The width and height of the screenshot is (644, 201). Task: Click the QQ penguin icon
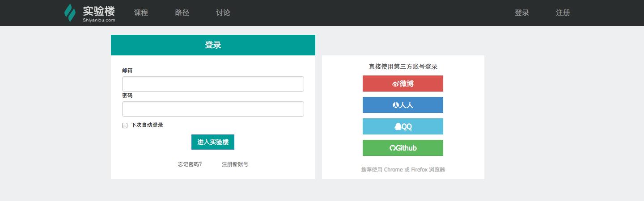click(x=398, y=126)
